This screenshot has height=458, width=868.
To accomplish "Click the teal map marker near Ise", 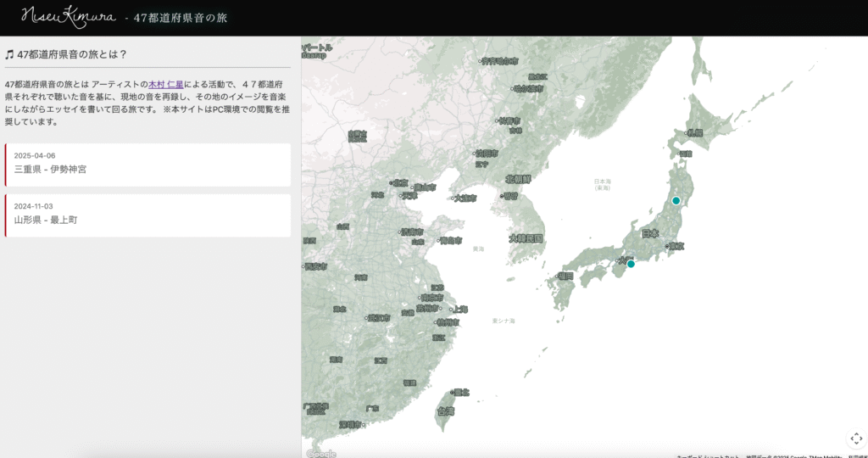I will [x=631, y=265].
